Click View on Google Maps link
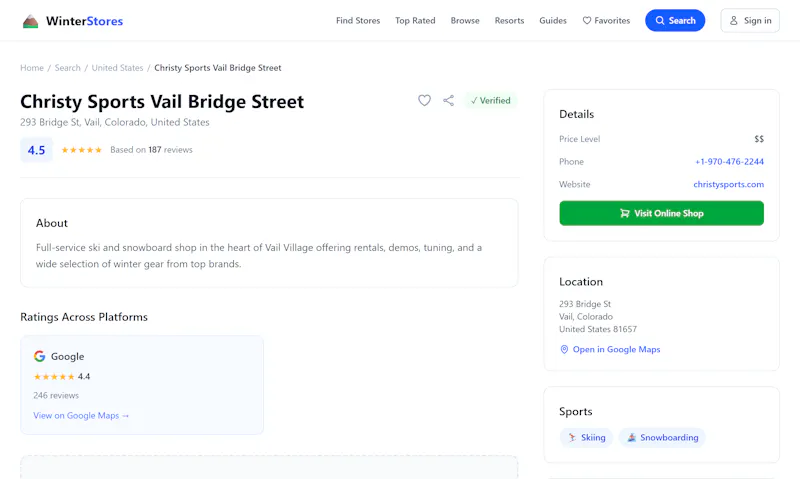The width and height of the screenshot is (800, 479). (81, 416)
